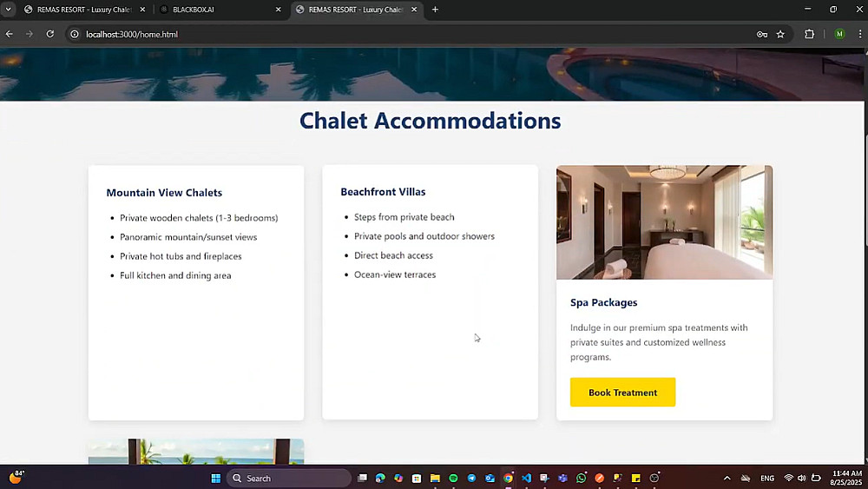The height and width of the screenshot is (489, 868).
Task: Click the Chalet Accommodations title
Action: click(431, 121)
